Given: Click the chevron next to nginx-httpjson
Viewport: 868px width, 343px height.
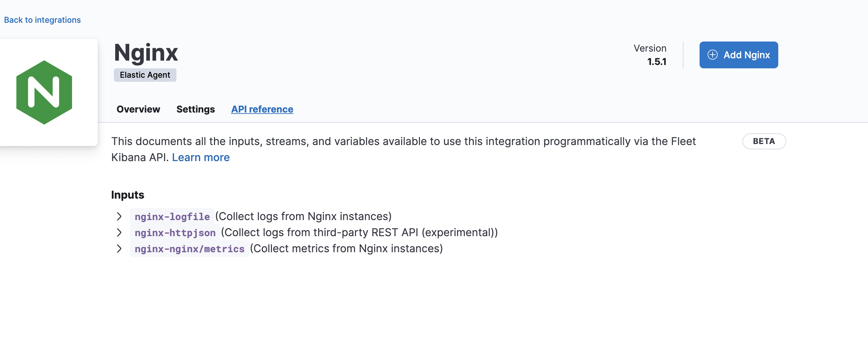Looking at the screenshot, I should (x=119, y=232).
